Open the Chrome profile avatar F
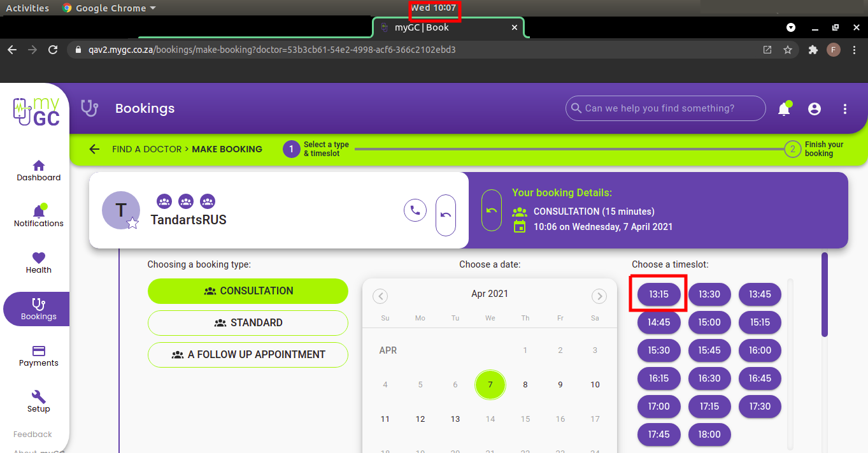Screen dimensions: 868x453 tap(834, 50)
